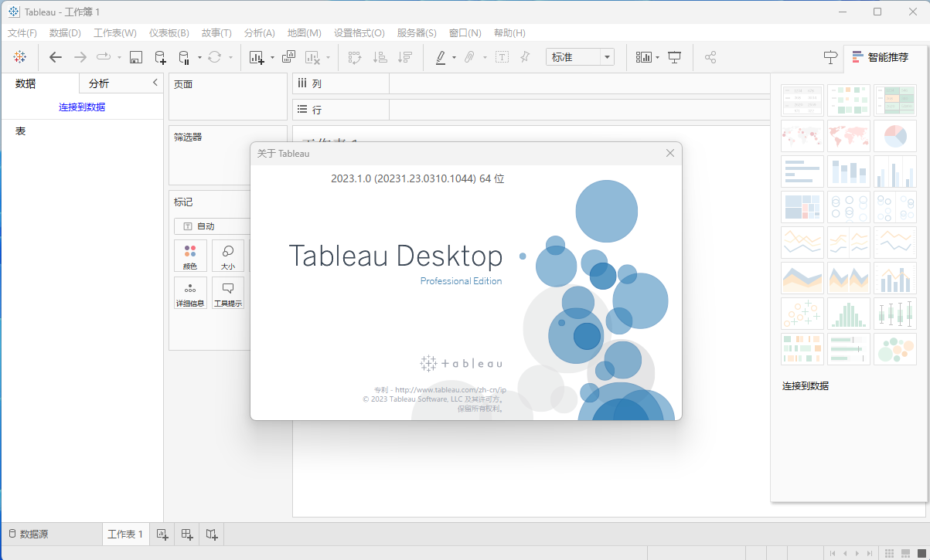The height and width of the screenshot is (560, 930).
Task: Open the data guide icon beside 智能推荐
Action: coord(830,57)
